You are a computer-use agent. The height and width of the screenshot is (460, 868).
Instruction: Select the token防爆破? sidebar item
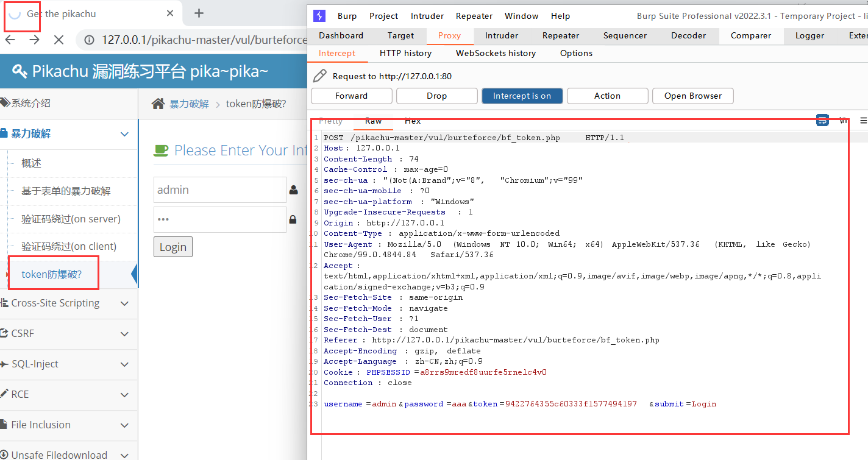pyautogui.click(x=52, y=274)
